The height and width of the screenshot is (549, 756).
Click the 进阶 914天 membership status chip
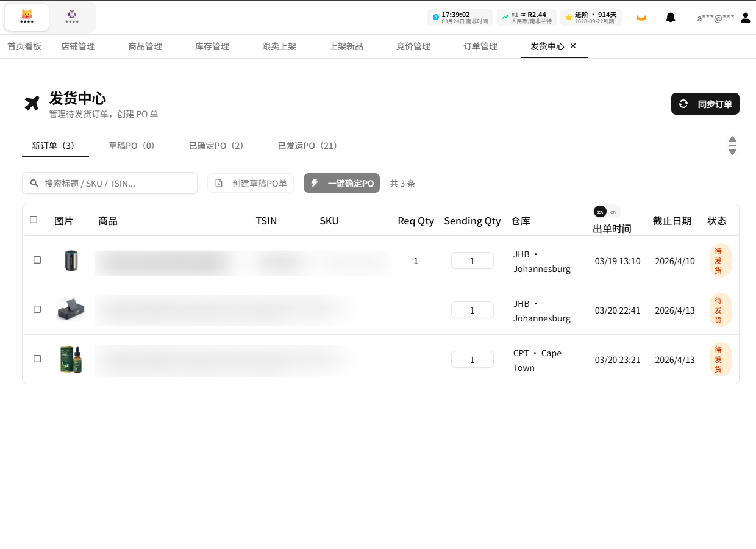[591, 17]
